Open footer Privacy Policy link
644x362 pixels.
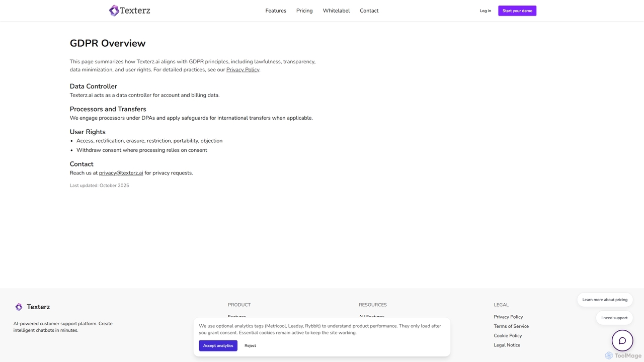(508, 317)
